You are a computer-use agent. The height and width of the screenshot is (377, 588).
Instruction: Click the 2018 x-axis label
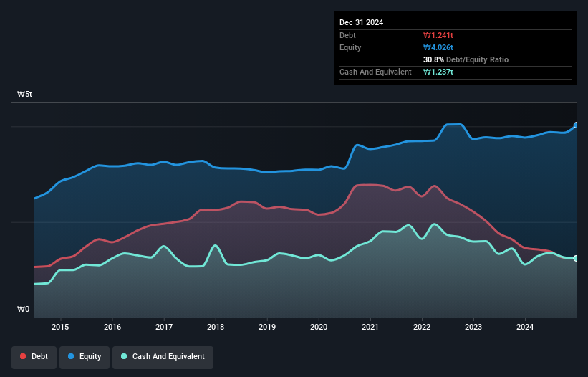click(x=216, y=327)
